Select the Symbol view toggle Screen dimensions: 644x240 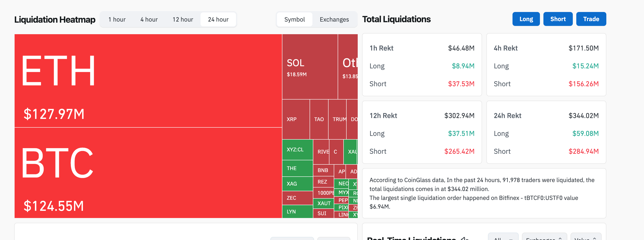294,19
